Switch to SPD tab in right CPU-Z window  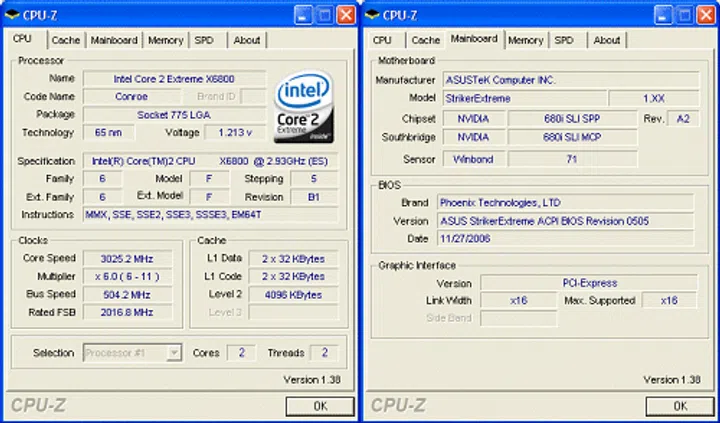point(564,40)
